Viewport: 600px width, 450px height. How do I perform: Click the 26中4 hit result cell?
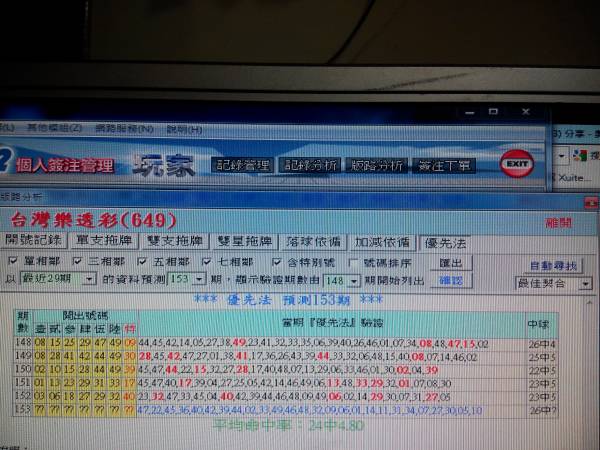[542, 344]
